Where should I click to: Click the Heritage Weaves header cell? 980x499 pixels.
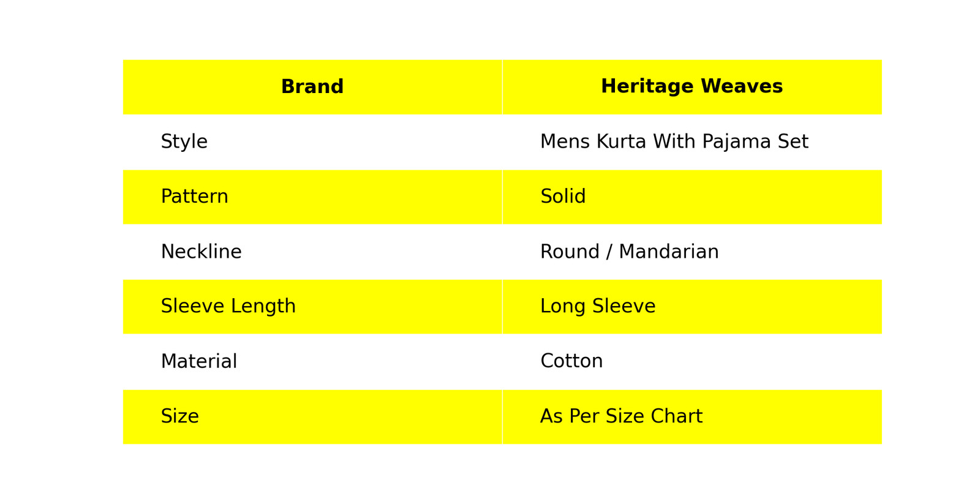(692, 87)
